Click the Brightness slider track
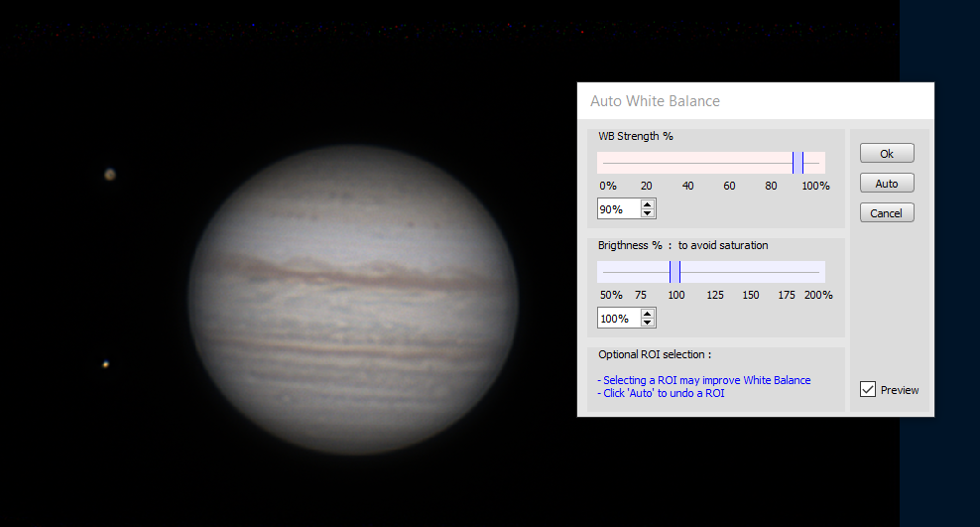Screen dimensions: 980x527 point(711,272)
